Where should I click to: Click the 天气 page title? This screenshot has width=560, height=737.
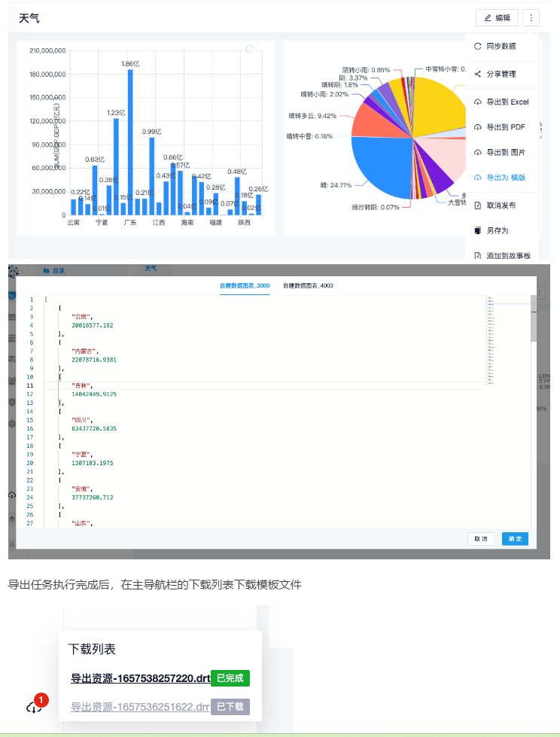(x=29, y=18)
